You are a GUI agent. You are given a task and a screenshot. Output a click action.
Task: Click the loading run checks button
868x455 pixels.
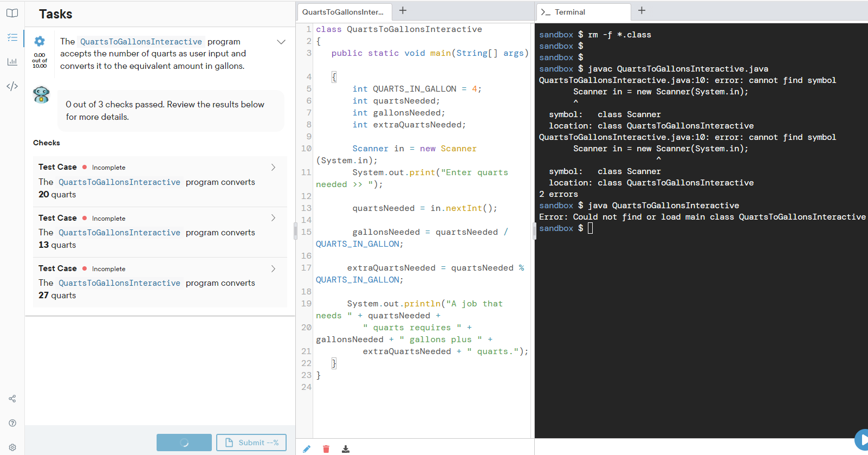tap(184, 443)
